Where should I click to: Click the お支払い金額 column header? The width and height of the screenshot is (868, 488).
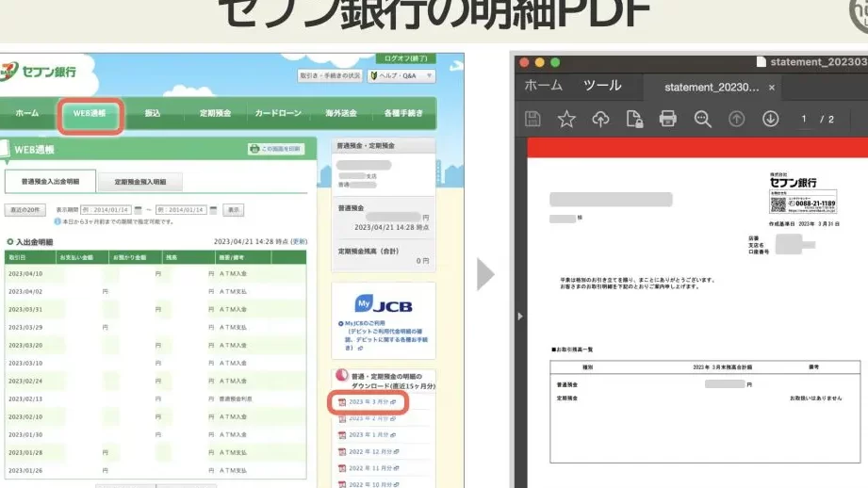click(x=83, y=257)
